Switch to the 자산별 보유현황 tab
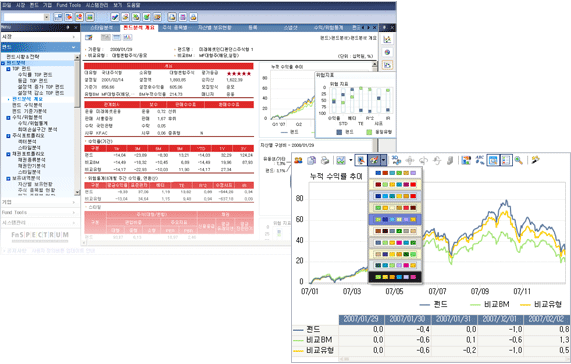 214,28
